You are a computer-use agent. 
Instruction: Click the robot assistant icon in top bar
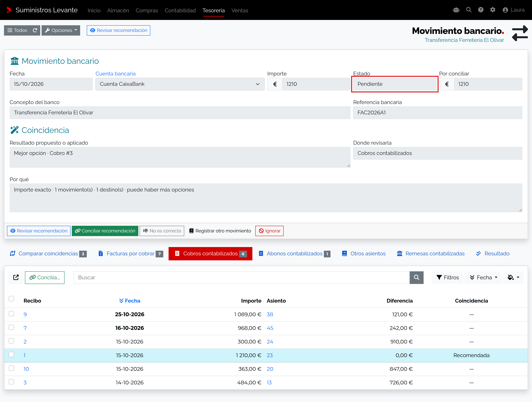click(456, 10)
